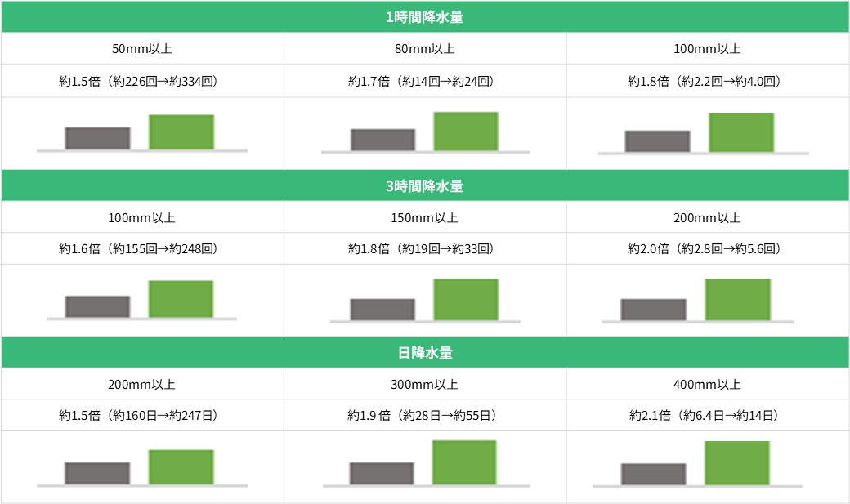
Task: Select the 80mm以上 cell
Action: click(x=425, y=49)
